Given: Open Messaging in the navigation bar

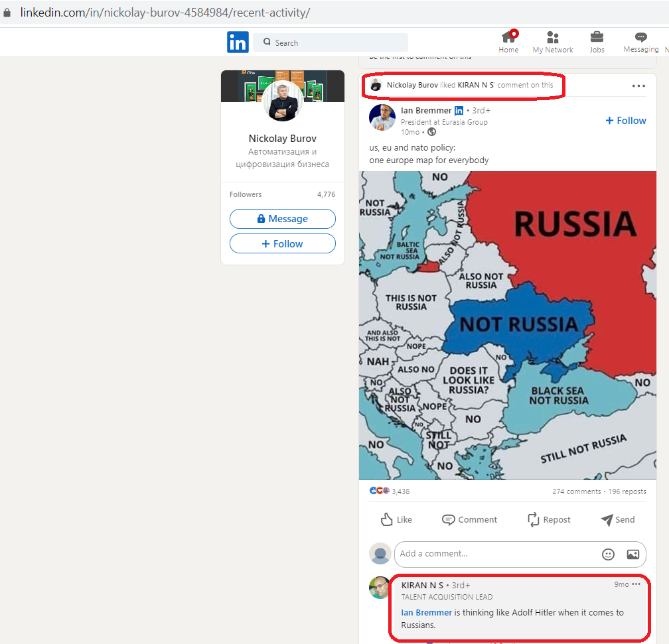Looking at the screenshot, I should pos(641,42).
